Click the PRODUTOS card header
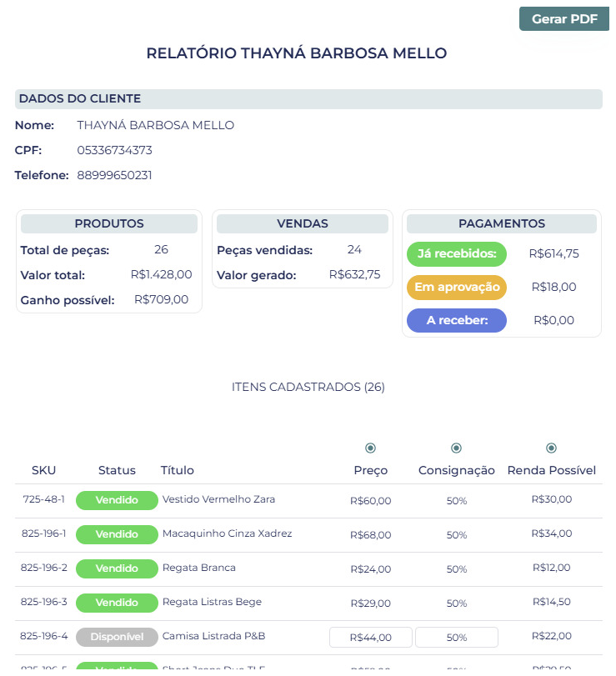The width and height of the screenshot is (616, 676). pyautogui.click(x=108, y=223)
